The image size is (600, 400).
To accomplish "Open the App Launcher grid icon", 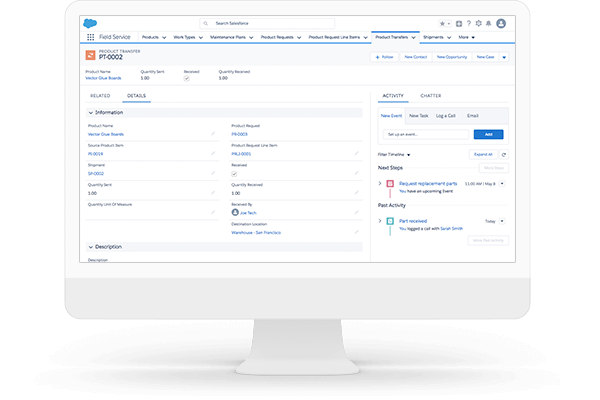I will click(x=92, y=36).
